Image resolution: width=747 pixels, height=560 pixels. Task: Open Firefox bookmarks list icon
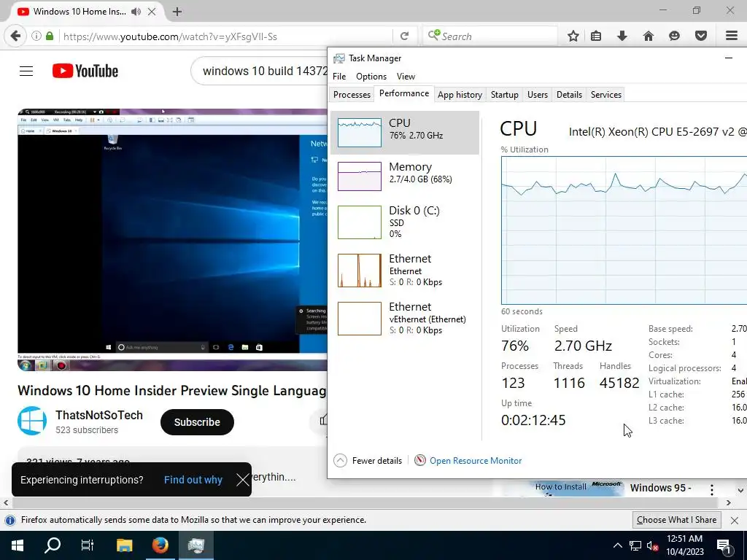tap(596, 36)
